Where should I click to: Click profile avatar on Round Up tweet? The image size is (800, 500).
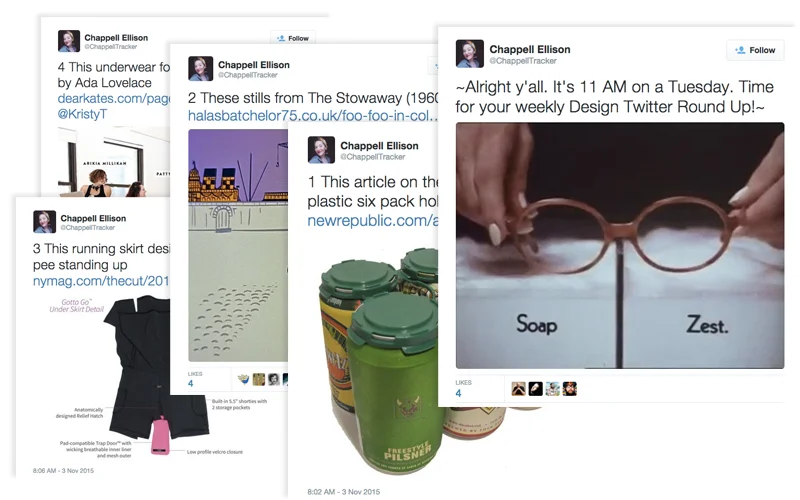point(469,54)
